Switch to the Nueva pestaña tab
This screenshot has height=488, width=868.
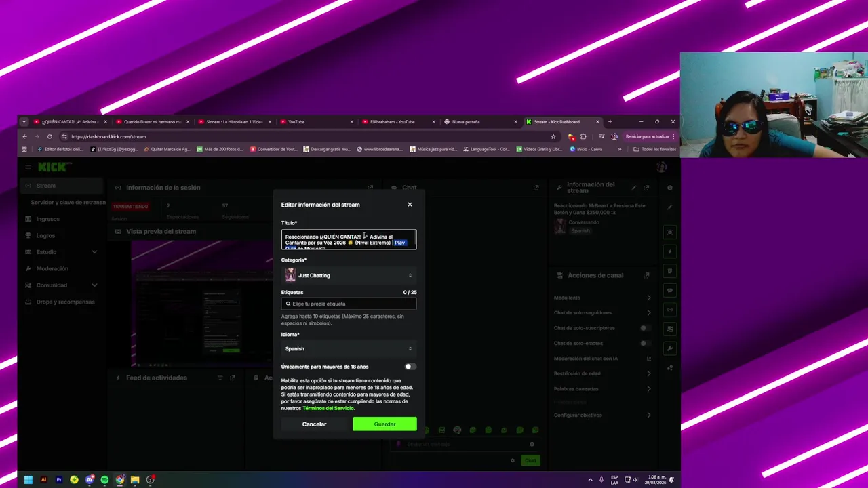pyautogui.click(x=479, y=122)
